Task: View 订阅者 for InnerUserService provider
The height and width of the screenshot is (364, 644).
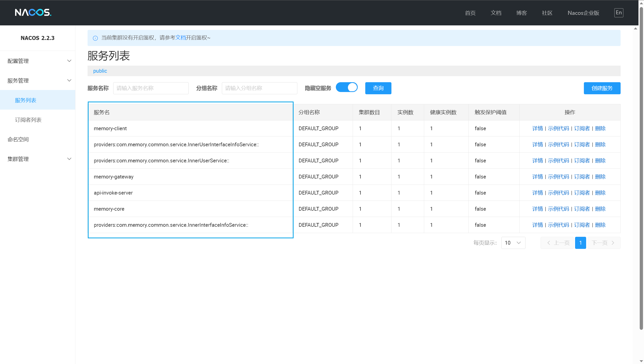Action: click(x=582, y=161)
